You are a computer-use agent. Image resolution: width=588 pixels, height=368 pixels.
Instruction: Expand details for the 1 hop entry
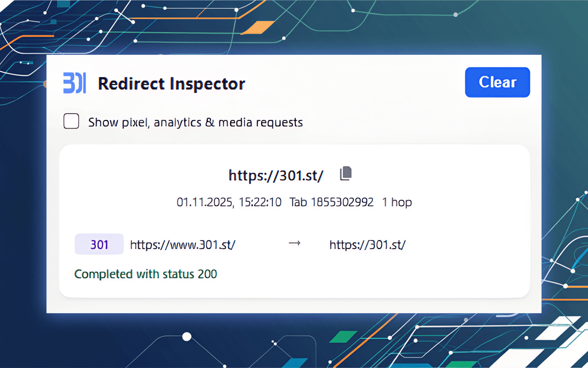397,202
